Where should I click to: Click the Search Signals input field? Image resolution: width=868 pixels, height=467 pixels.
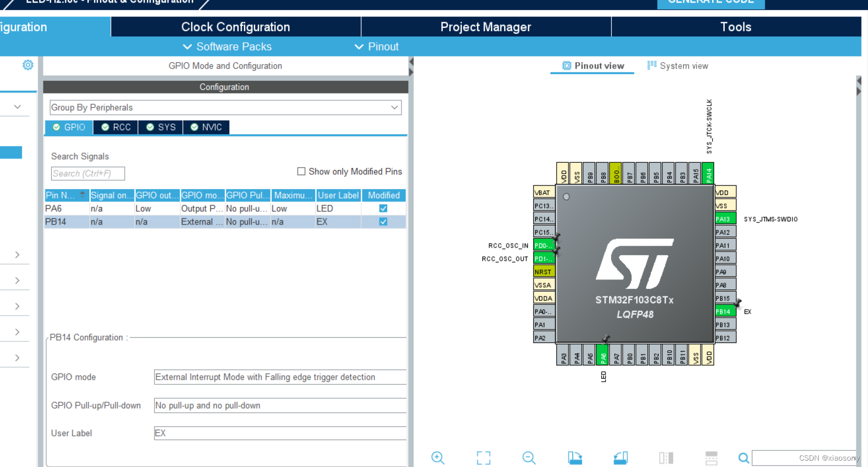point(88,174)
